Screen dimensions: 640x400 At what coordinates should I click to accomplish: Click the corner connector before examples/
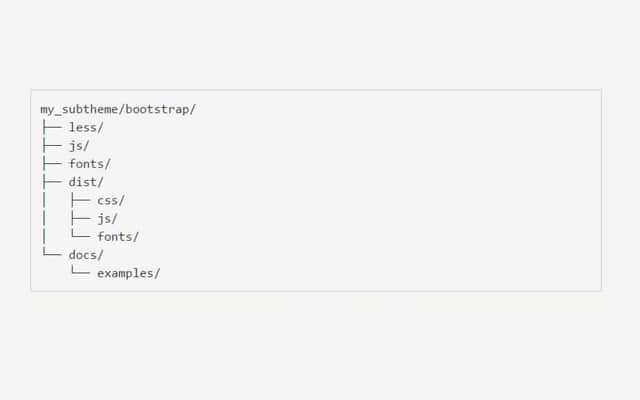pyautogui.click(x=80, y=272)
